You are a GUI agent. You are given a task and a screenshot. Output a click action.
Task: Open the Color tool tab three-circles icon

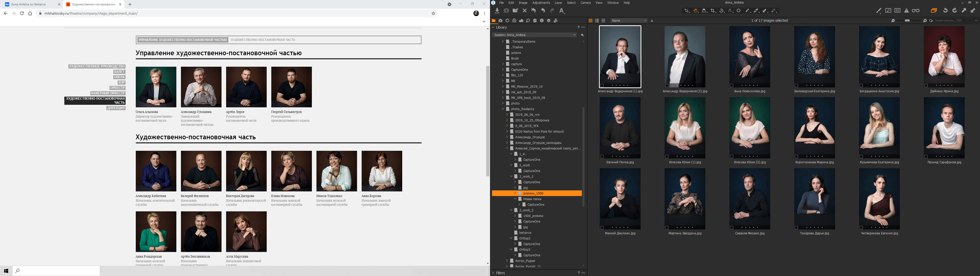click(x=514, y=21)
